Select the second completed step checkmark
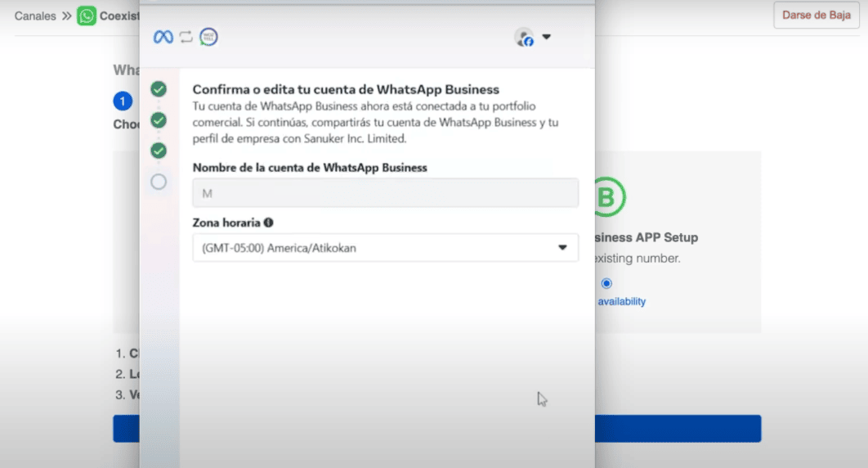 coord(159,120)
